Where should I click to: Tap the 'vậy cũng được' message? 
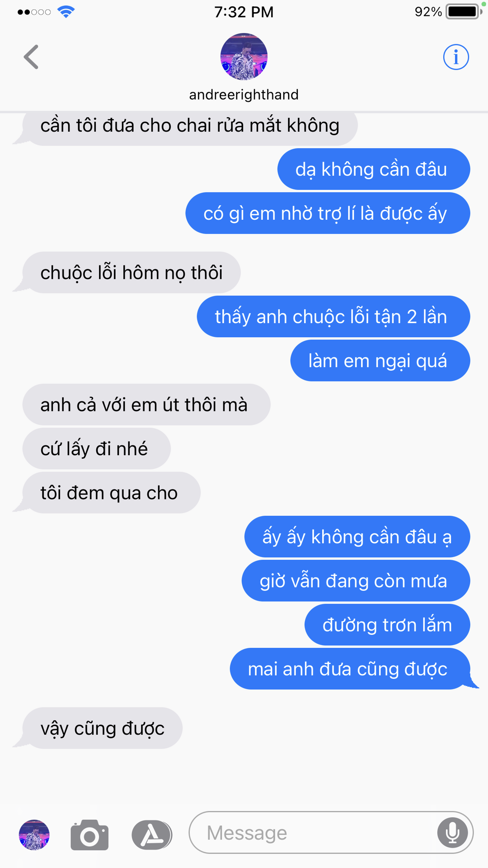pyautogui.click(x=102, y=728)
